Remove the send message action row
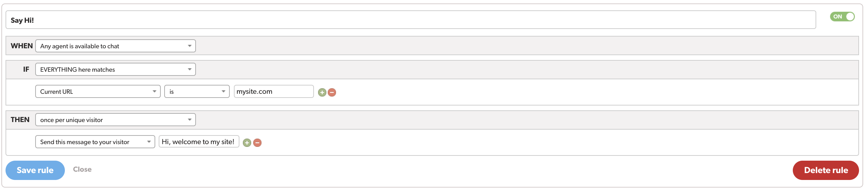The width and height of the screenshot is (868, 191). [257, 143]
